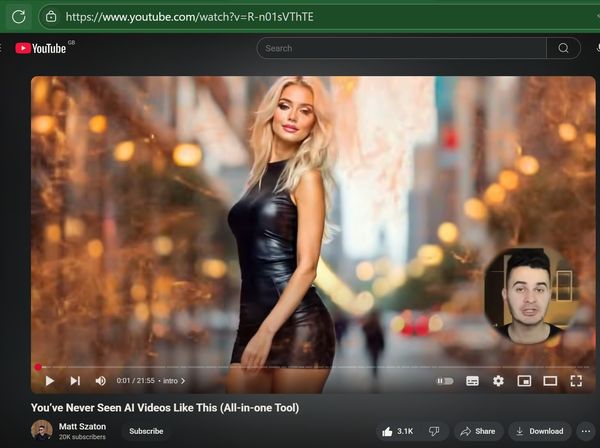Open Matt Szaton channel avatar
This screenshot has height=448, width=600.
(42, 430)
